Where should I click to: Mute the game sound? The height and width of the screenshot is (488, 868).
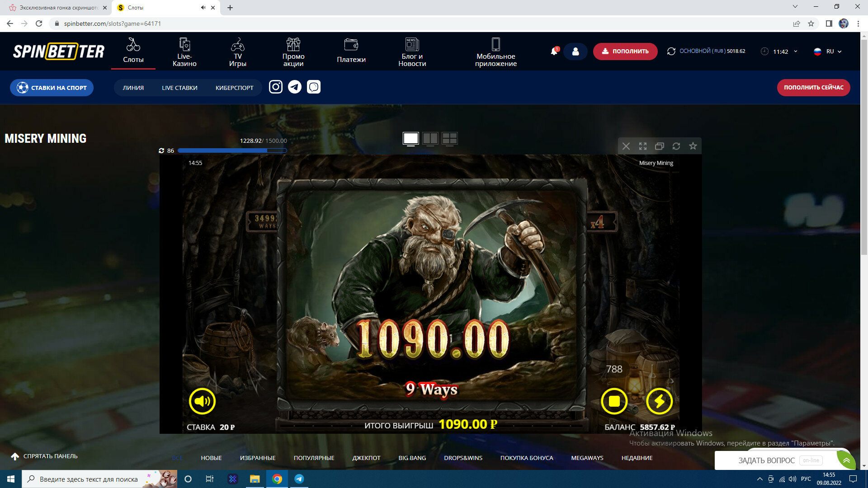[202, 401]
